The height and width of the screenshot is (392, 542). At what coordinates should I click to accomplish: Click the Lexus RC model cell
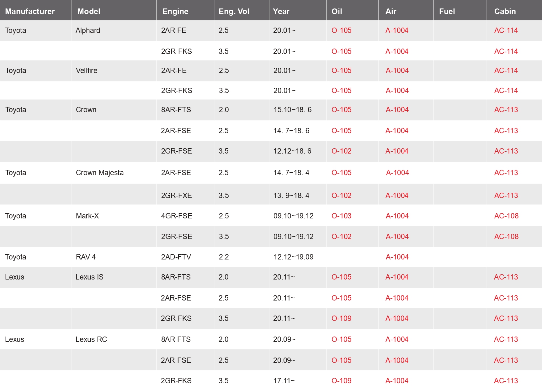coord(91,339)
